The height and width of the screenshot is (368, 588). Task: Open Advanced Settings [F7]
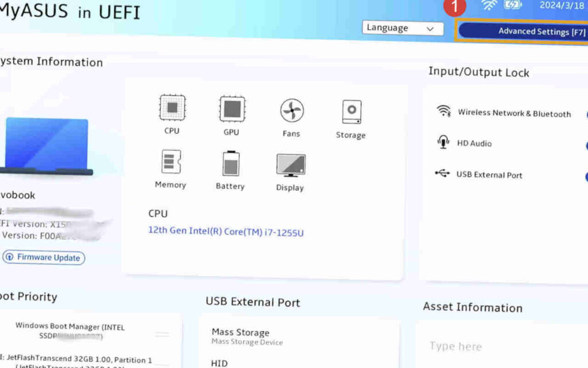[x=523, y=32]
